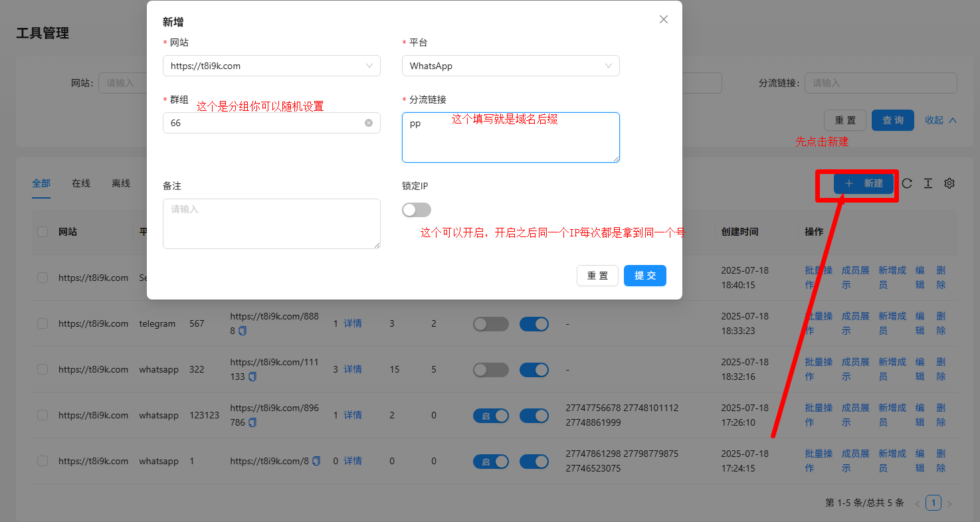The height and width of the screenshot is (522, 980).
Task: Copy the link https://t8i9k.com/896786
Action: [252, 422]
